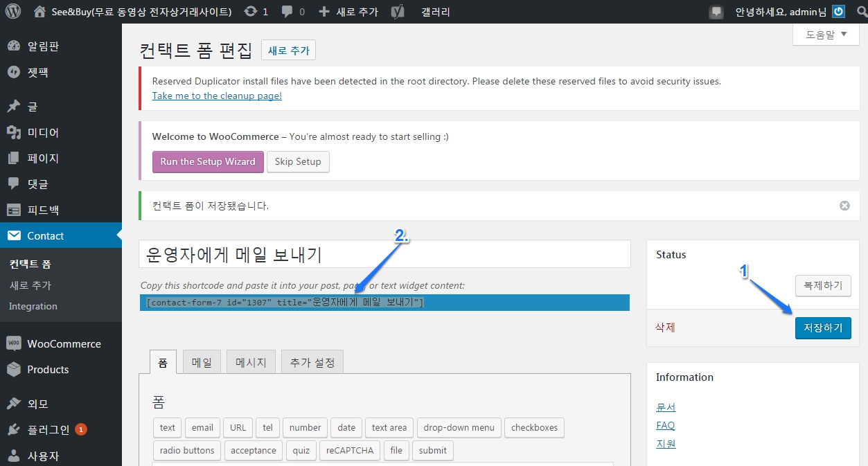Follow the cleanup page link

217,96
